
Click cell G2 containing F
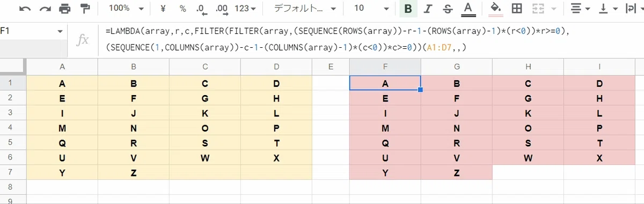click(457, 98)
